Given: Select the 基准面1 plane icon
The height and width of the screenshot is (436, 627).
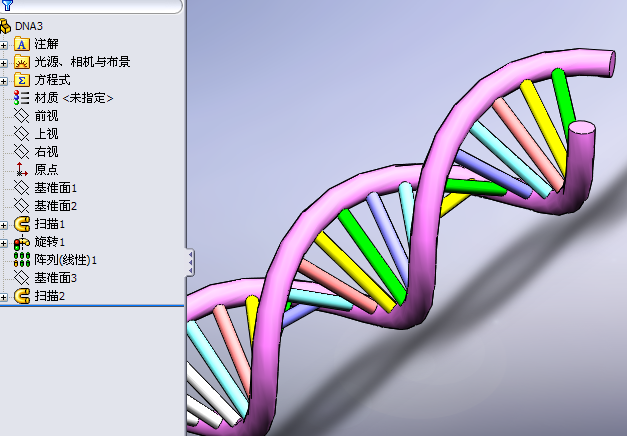Looking at the screenshot, I should pos(22,188).
